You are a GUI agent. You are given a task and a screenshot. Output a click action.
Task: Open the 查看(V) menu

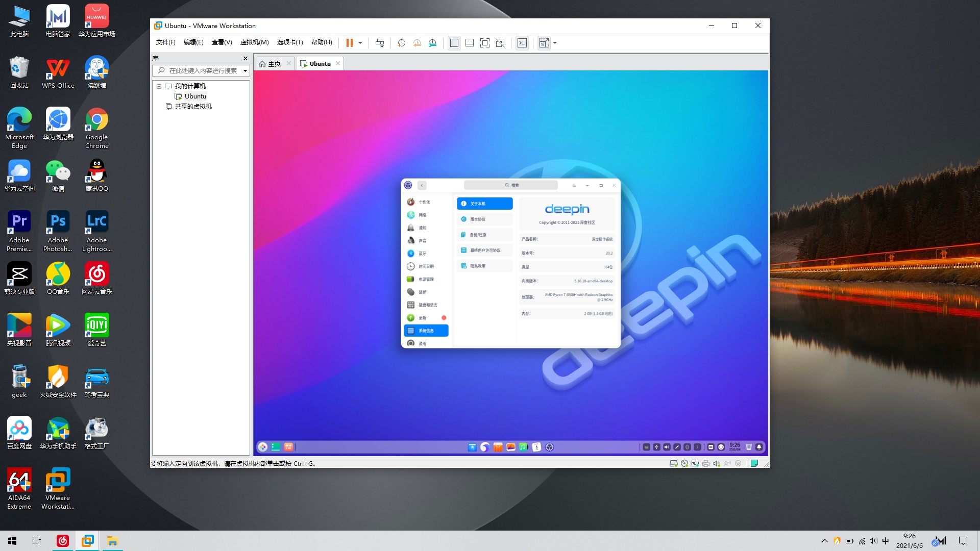click(222, 42)
